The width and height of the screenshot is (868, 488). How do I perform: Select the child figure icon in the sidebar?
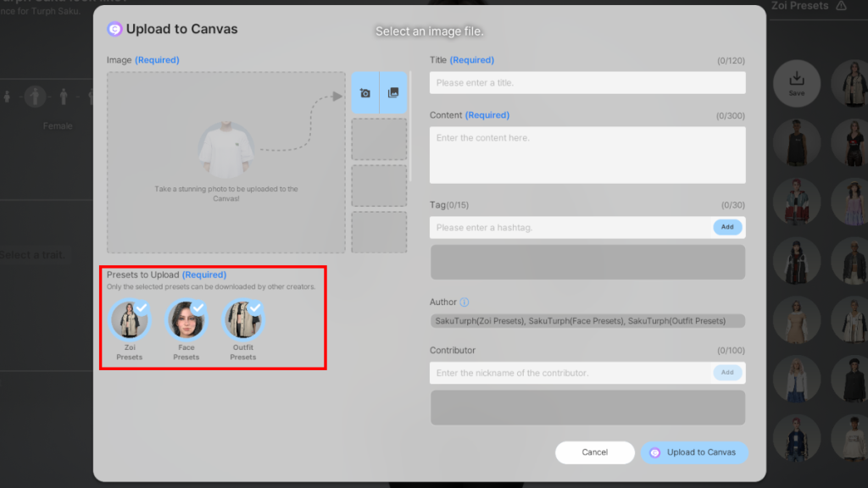pos(7,96)
